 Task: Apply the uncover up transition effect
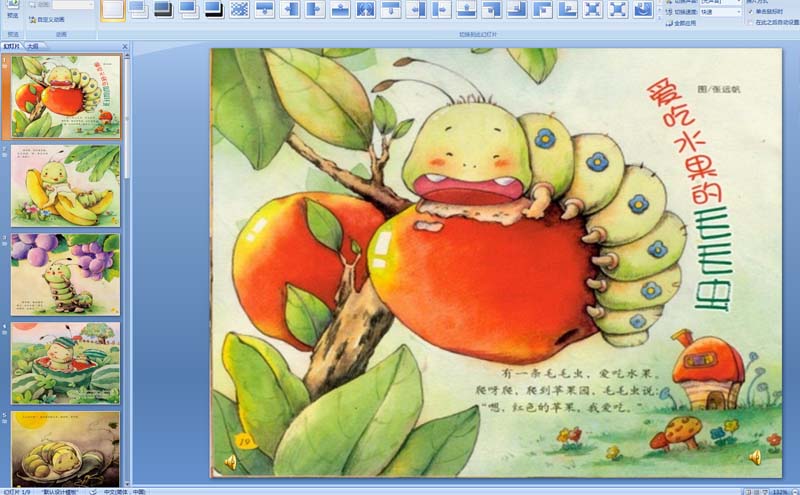[x=466, y=10]
